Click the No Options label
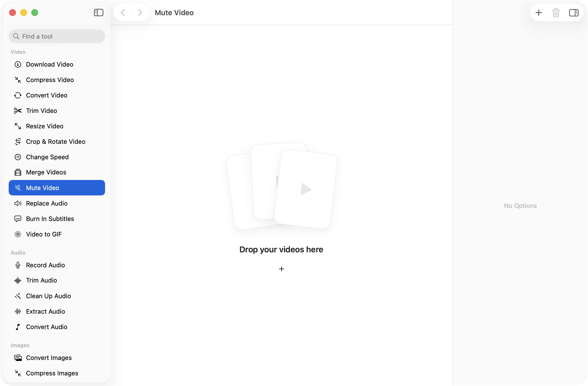Viewport: 588px width, 386px height. 520,206
